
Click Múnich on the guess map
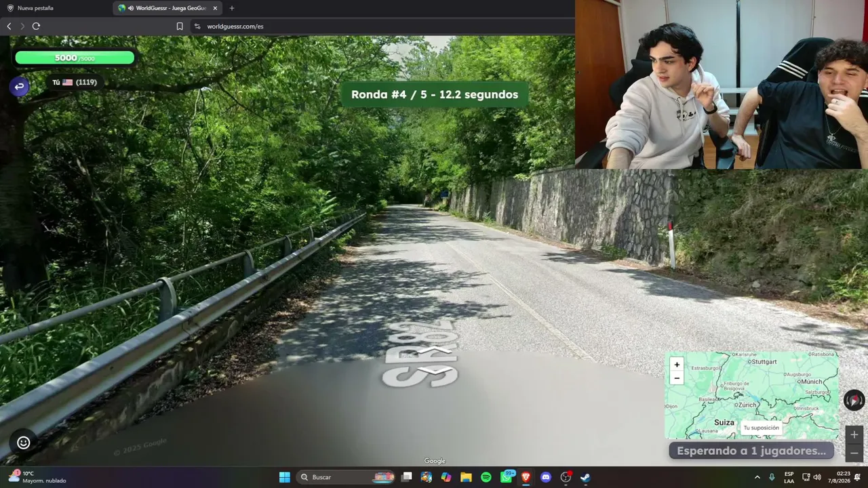coord(812,382)
